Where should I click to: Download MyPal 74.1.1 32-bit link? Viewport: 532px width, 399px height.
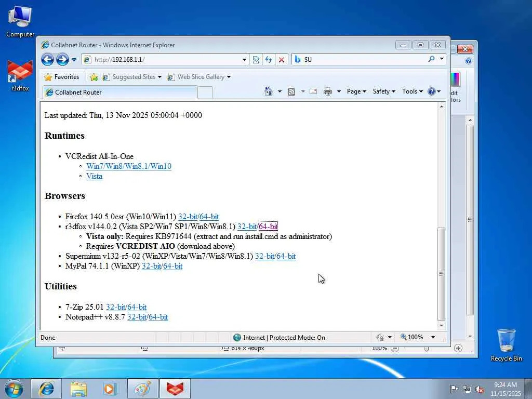[x=151, y=266]
